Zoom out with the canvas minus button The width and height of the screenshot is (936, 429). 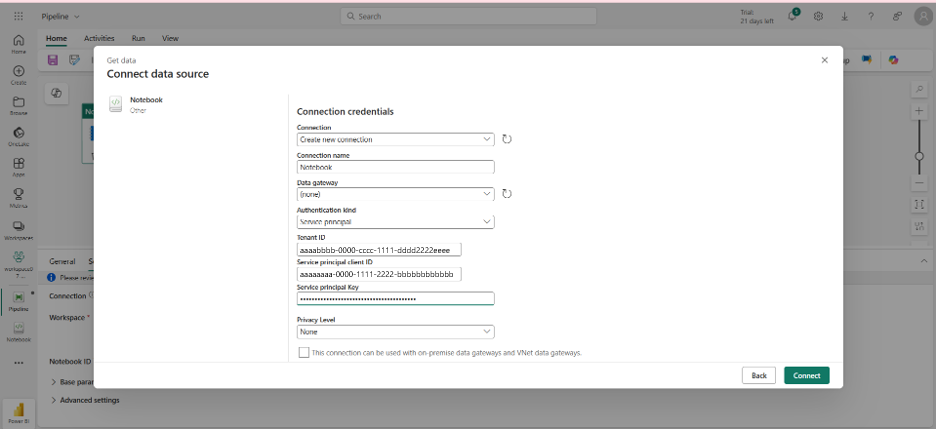[x=919, y=183]
